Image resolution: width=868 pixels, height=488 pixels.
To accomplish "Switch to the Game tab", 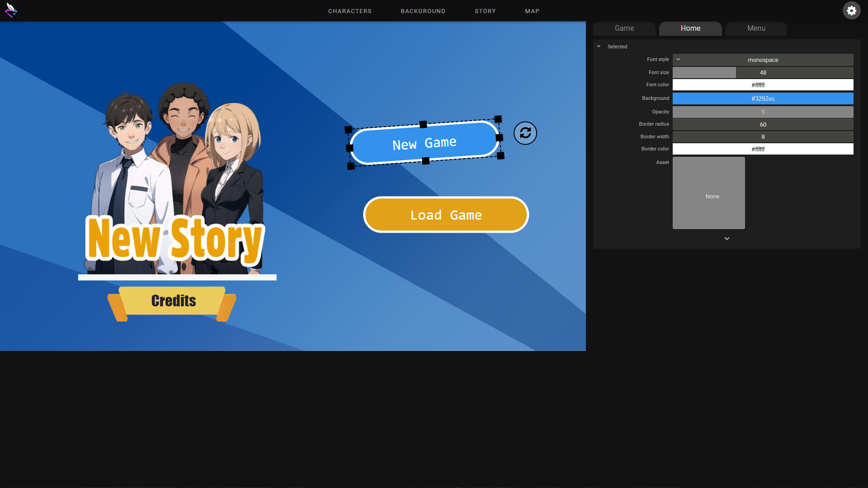I will click(x=624, y=28).
